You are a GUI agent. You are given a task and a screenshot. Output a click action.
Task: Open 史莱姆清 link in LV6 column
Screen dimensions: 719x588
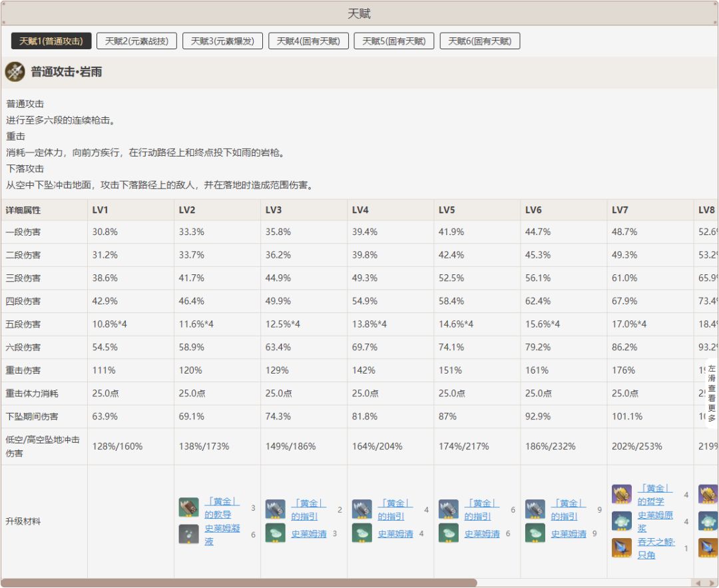[569, 534]
